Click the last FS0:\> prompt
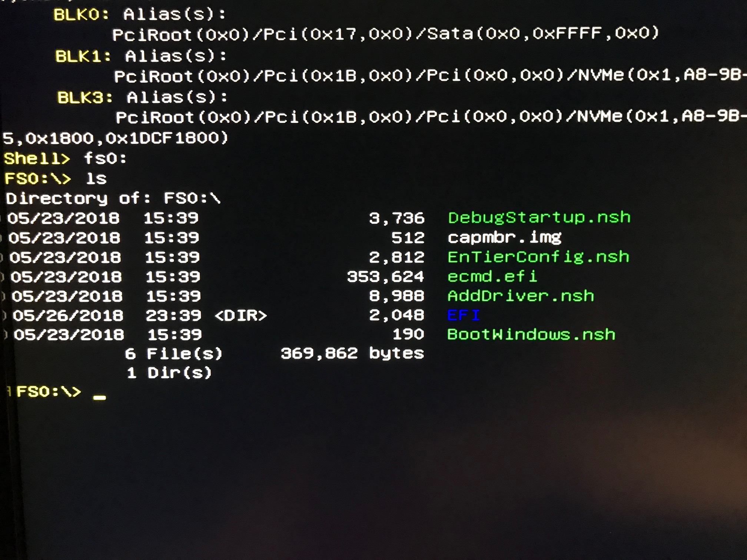The image size is (747, 560). pos(49,392)
